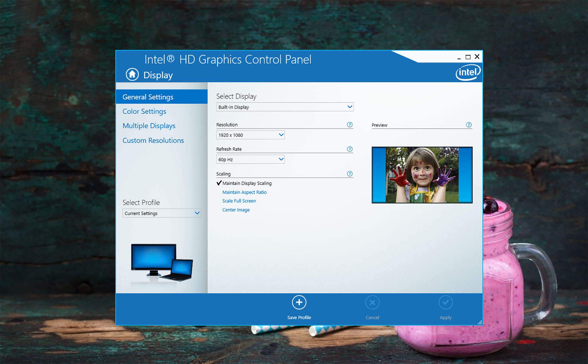Screen dimensions: 588x364
Task: Open the Select Profile dropdown
Action: pyautogui.click(x=162, y=213)
